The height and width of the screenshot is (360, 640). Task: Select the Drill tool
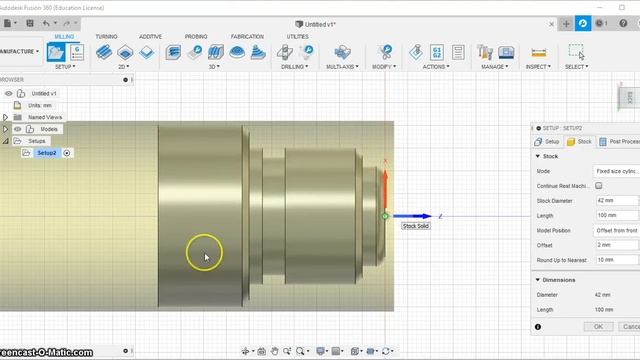point(284,52)
